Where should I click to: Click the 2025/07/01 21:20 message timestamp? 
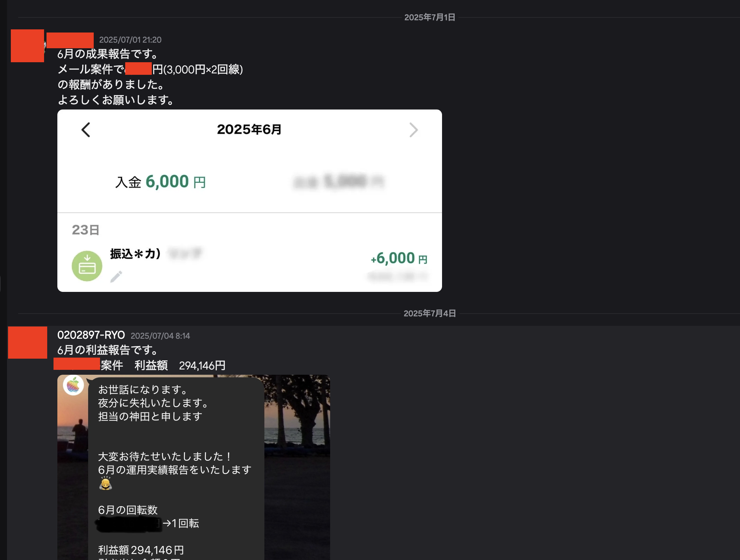130,40
